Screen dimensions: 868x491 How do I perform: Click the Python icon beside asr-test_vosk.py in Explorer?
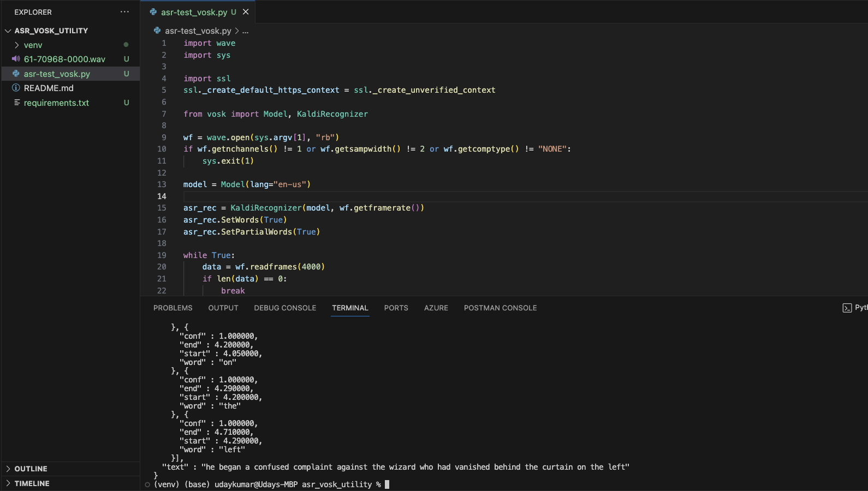pyautogui.click(x=16, y=74)
